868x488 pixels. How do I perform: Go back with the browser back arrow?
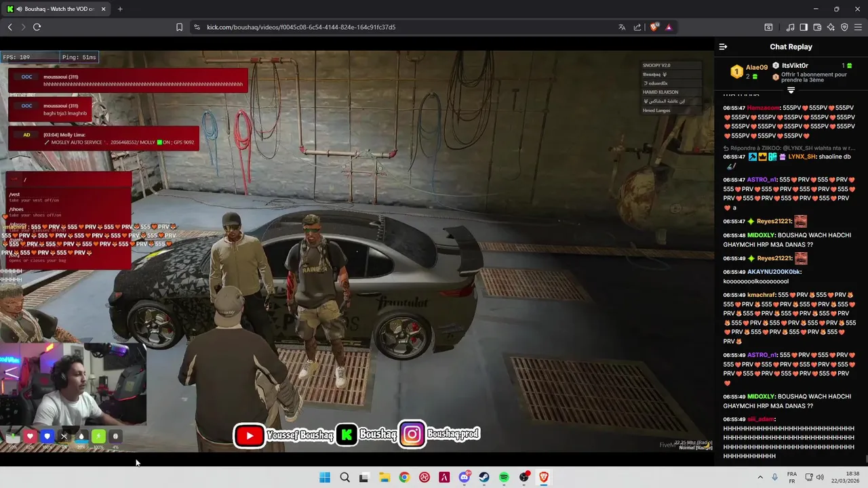point(9,27)
